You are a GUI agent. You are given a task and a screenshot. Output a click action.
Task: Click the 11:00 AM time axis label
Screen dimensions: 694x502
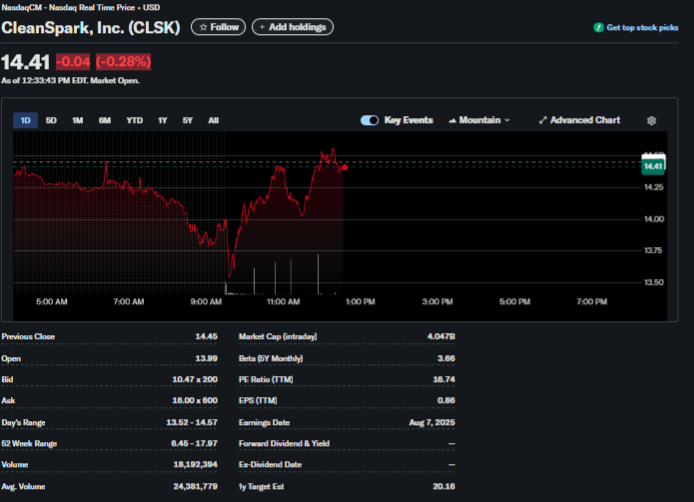pos(283,302)
